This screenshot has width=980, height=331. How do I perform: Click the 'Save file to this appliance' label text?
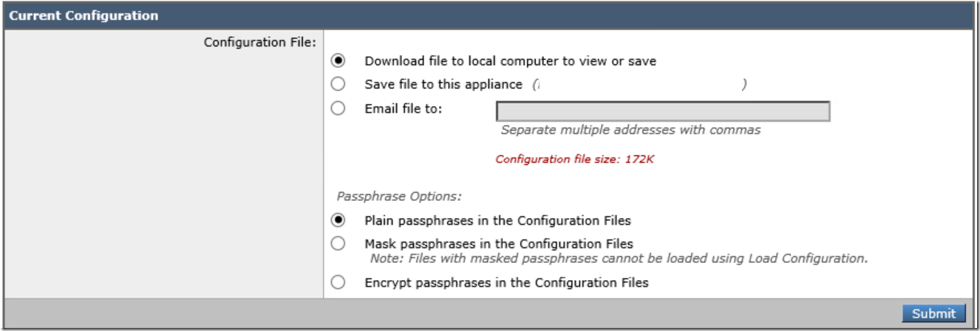443,85
